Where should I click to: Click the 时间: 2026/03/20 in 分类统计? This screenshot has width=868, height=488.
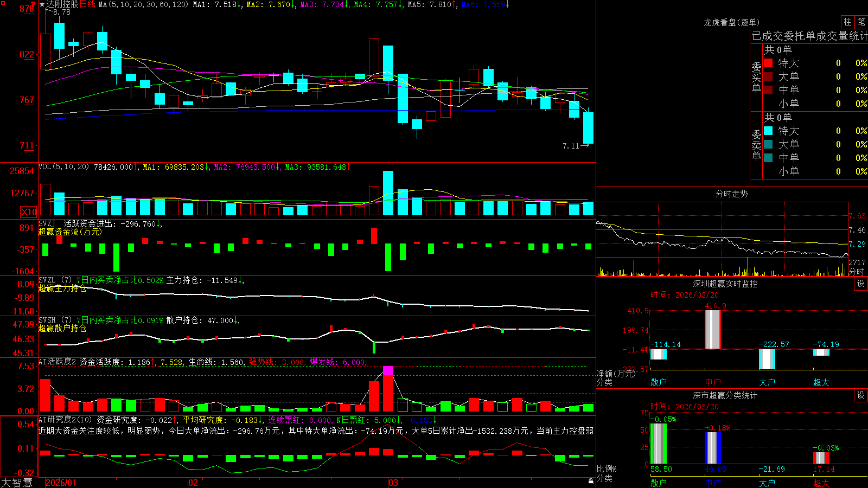point(685,406)
